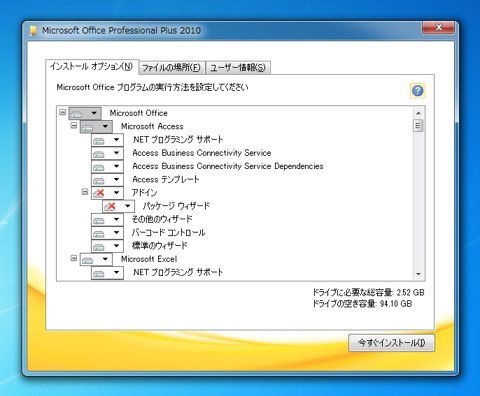Close the Office 2010 setup window
The width and height of the screenshot is (480, 396).
click(438, 27)
